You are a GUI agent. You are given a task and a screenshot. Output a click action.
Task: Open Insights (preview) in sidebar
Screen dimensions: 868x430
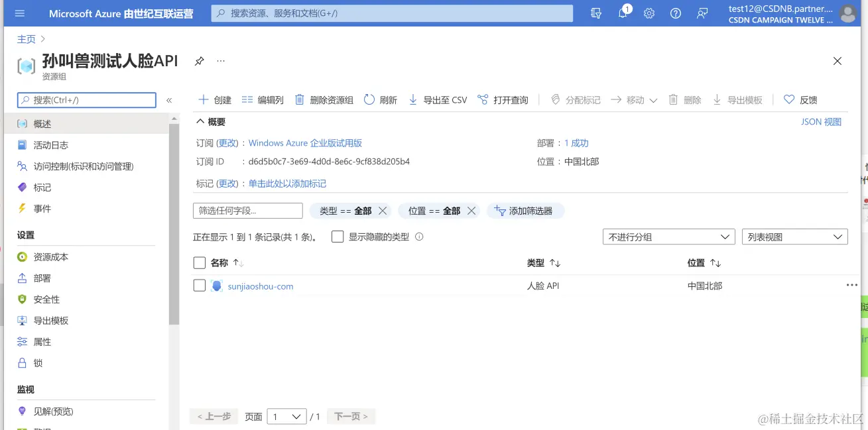(86, 411)
